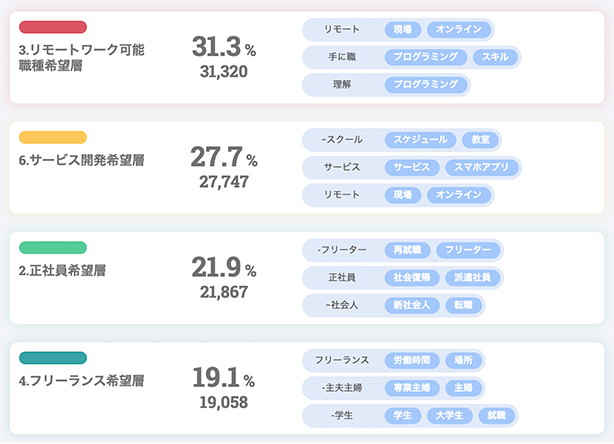Image resolution: width=614 pixels, height=444 pixels.
Task: Click the 労働時間 tag
Action: pos(412,360)
